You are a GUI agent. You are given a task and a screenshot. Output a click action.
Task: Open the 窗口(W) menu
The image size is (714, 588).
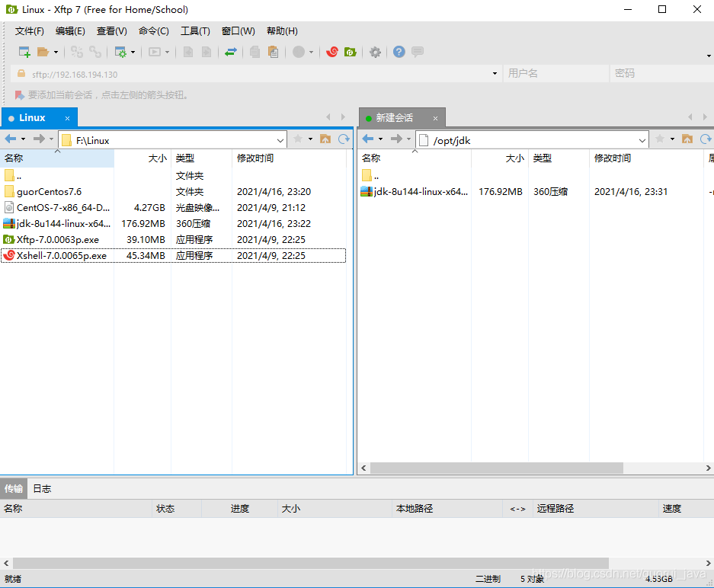pyautogui.click(x=239, y=31)
